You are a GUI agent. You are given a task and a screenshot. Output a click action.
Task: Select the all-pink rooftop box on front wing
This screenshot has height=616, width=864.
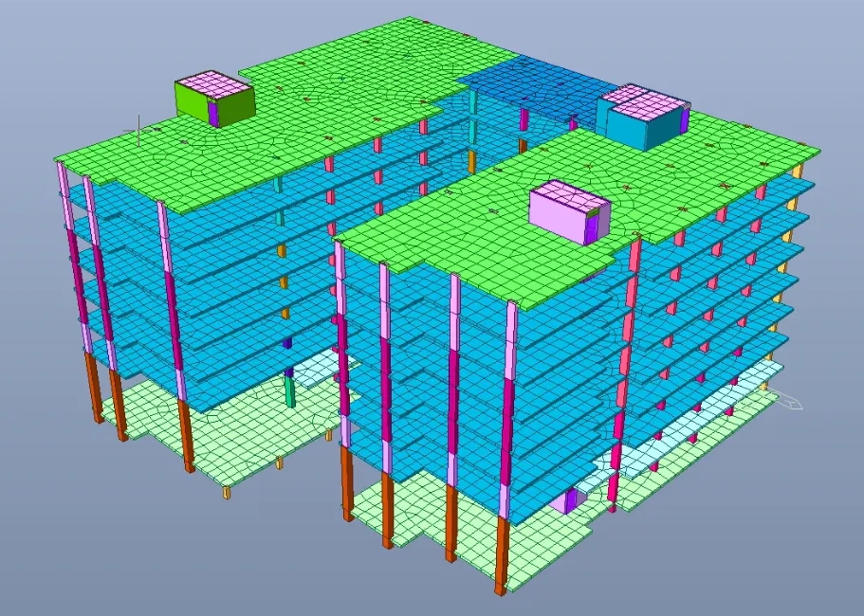pyautogui.click(x=570, y=212)
